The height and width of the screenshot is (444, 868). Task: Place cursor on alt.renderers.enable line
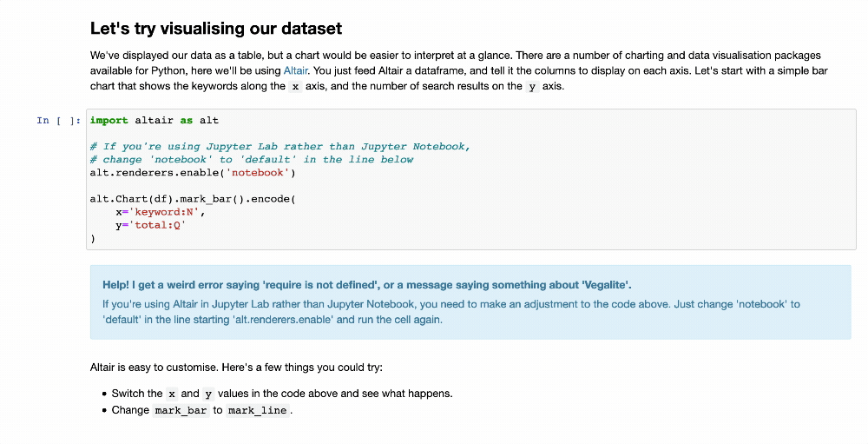(193, 173)
